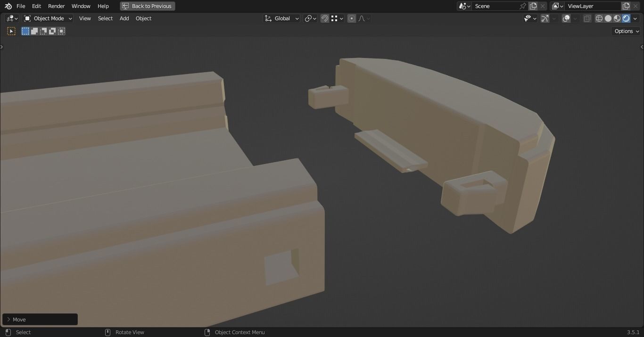The height and width of the screenshot is (337, 644).
Task: Open the scene browse dropdown icon
Action: [464, 6]
